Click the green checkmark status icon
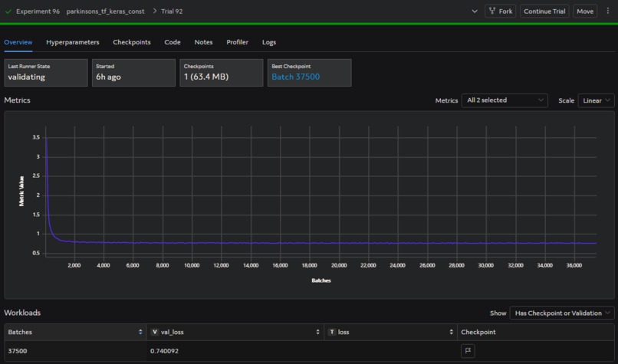This screenshot has height=364, width=618. (8, 11)
